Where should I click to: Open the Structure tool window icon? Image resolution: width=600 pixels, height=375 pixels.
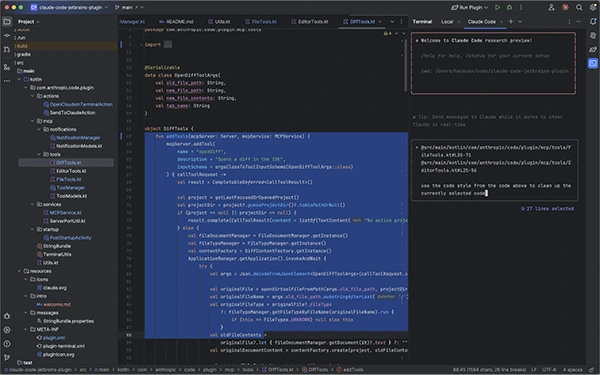coord(7,67)
